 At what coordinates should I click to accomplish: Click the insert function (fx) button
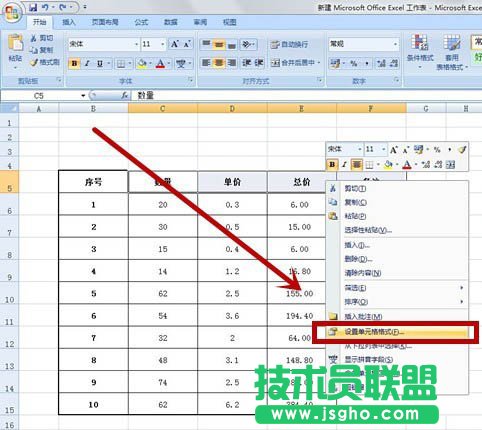pos(125,96)
